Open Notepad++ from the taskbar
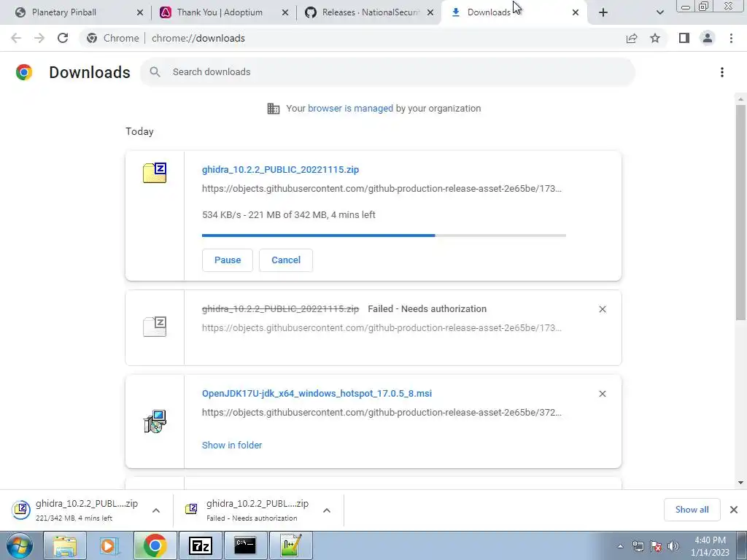 coord(290,545)
